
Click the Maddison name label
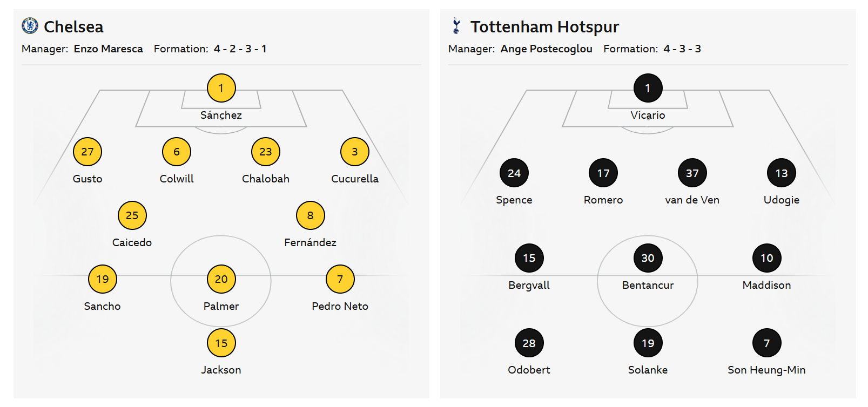[766, 285]
